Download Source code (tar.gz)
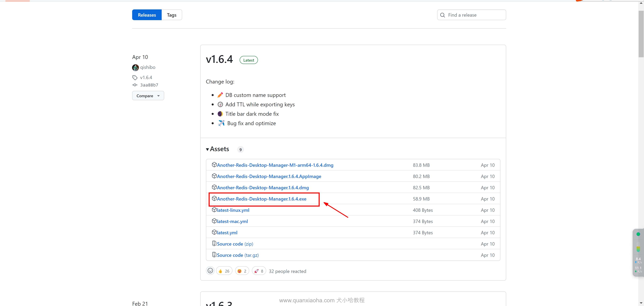The height and width of the screenshot is (306, 644). [238, 255]
